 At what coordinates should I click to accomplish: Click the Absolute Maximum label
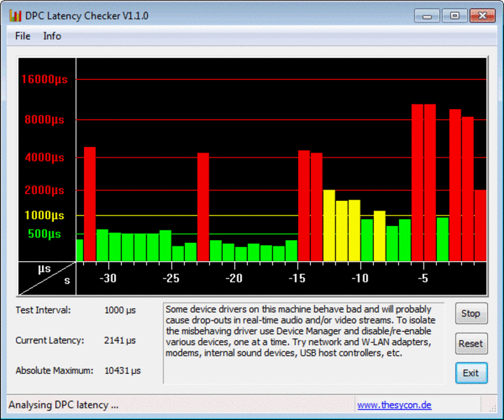coord(55,370)
